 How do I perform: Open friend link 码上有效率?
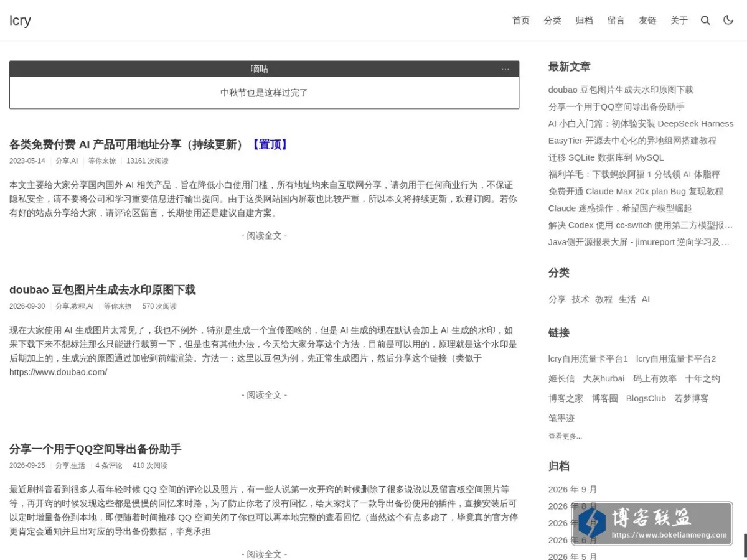tap(655, 378)
